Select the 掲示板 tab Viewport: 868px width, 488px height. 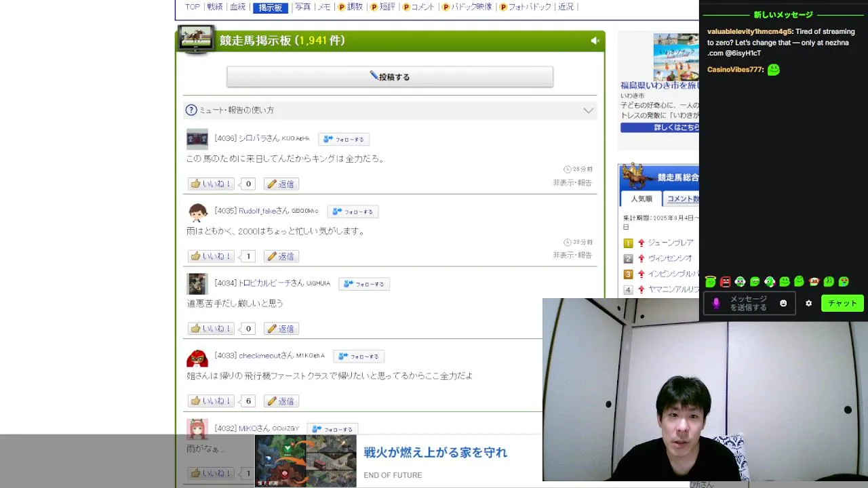pos(270,7)
